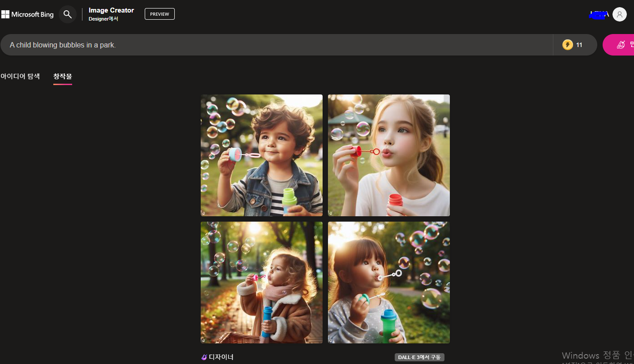Open the curly-haired boy bubble image
634x364 pixels.
pos(262,155)
